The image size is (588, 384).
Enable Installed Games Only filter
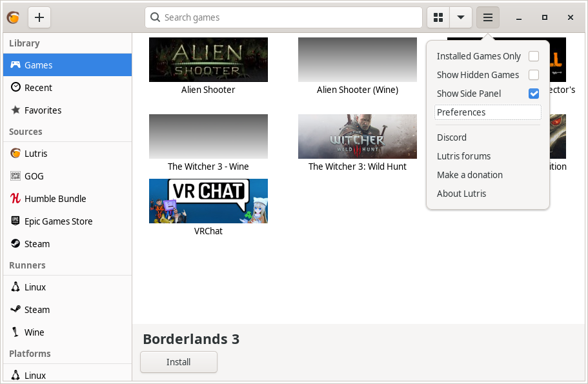tap(534, 56)
